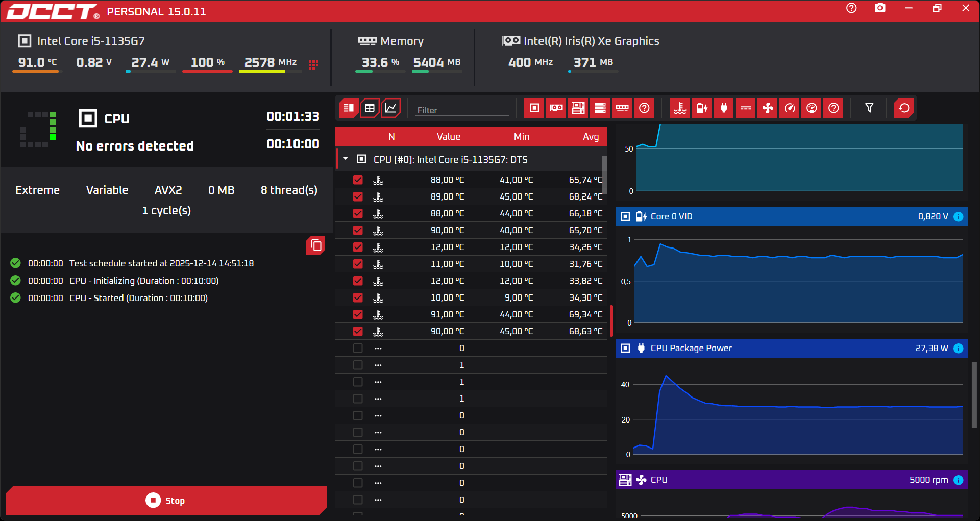Toggle the usage dial sensor filter
The image size is (980, 521).
[x=812, y=108]
